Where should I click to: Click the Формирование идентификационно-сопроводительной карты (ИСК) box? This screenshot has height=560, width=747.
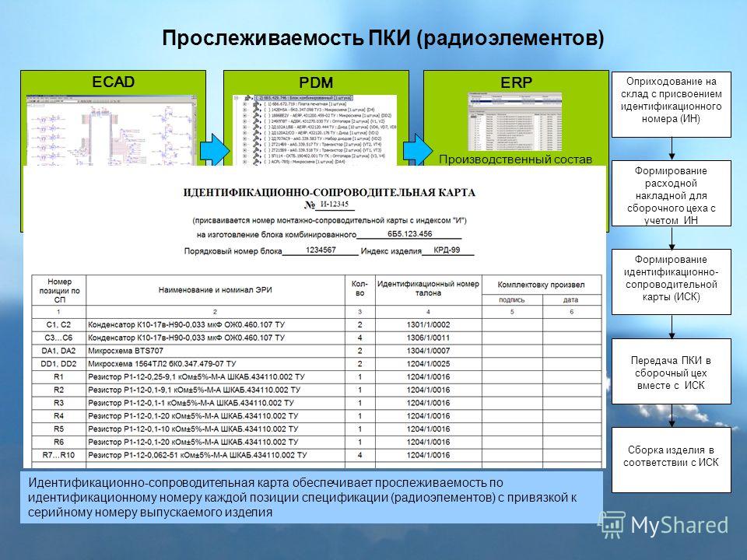point(672,282)
